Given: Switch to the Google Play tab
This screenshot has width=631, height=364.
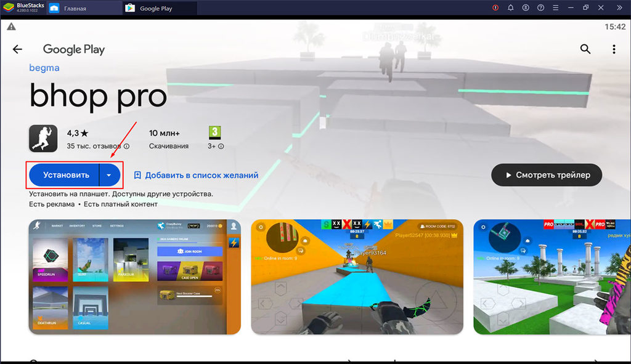Looking at the screenshot, I should (x=160, y=8).
